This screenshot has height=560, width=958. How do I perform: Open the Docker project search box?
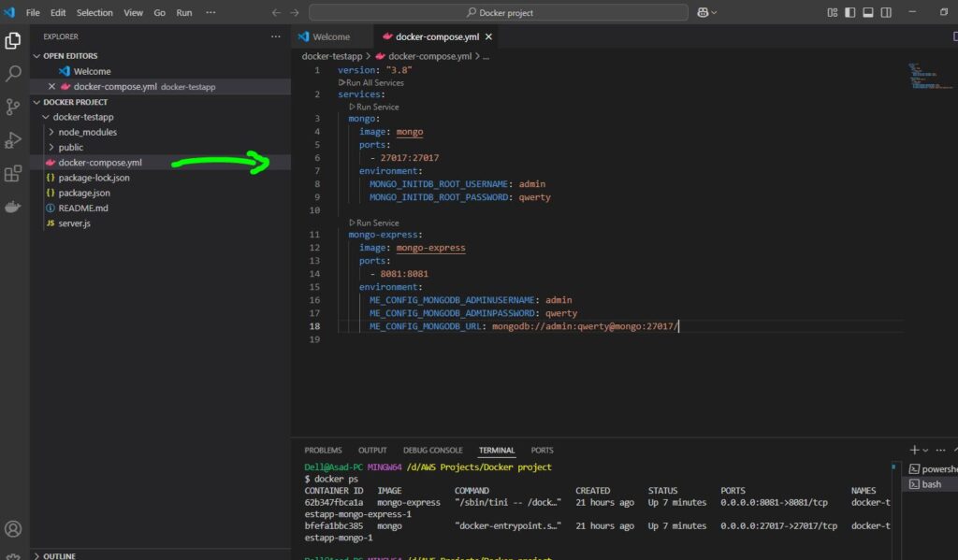pyautogui.click(x=499, y=12)
